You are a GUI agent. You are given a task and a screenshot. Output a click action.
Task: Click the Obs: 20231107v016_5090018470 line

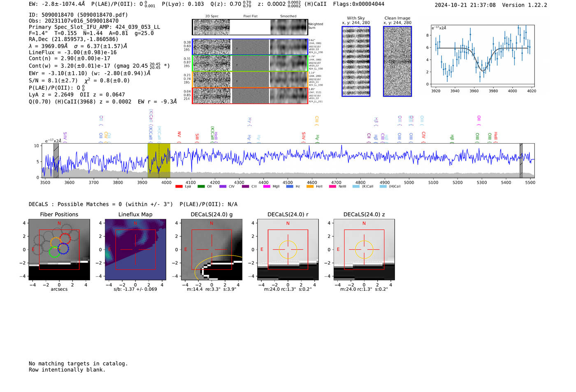pyautogui.click(x=74, y=21)
